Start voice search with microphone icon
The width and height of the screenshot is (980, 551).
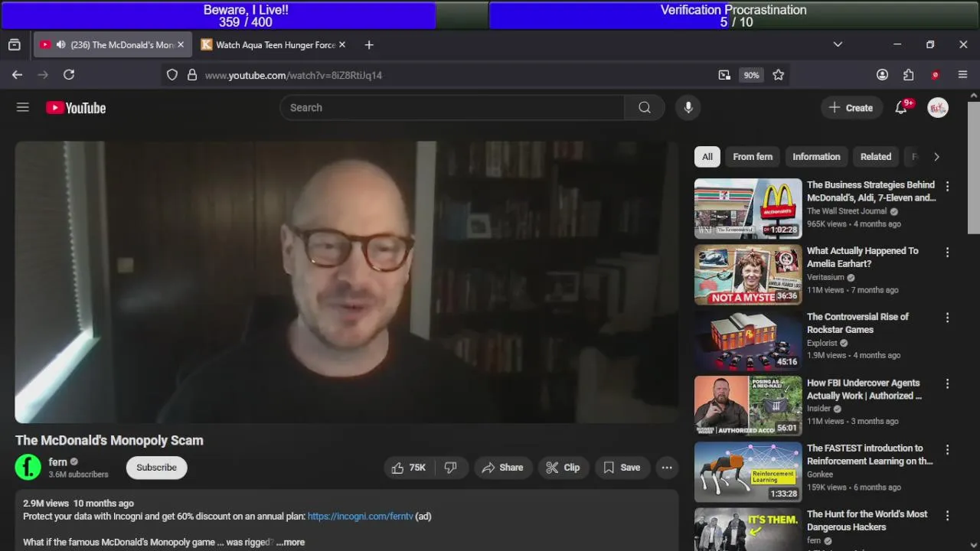coord(688,108)
